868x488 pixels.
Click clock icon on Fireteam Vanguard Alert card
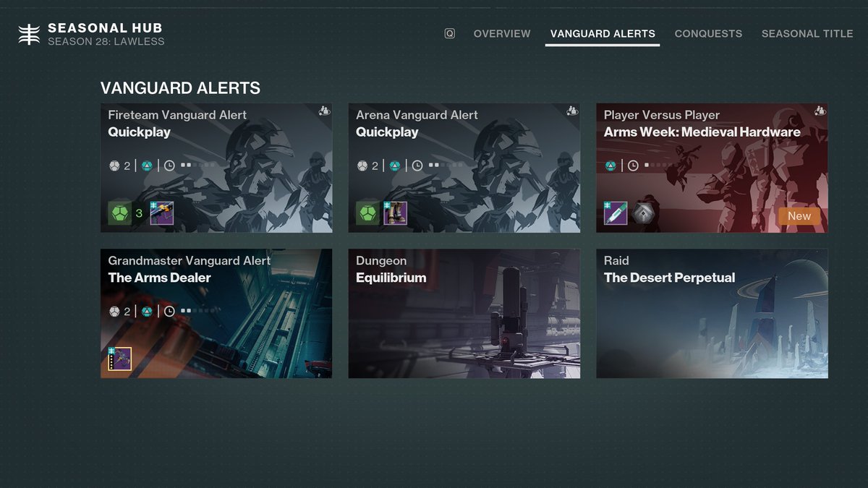click(169, 166)
